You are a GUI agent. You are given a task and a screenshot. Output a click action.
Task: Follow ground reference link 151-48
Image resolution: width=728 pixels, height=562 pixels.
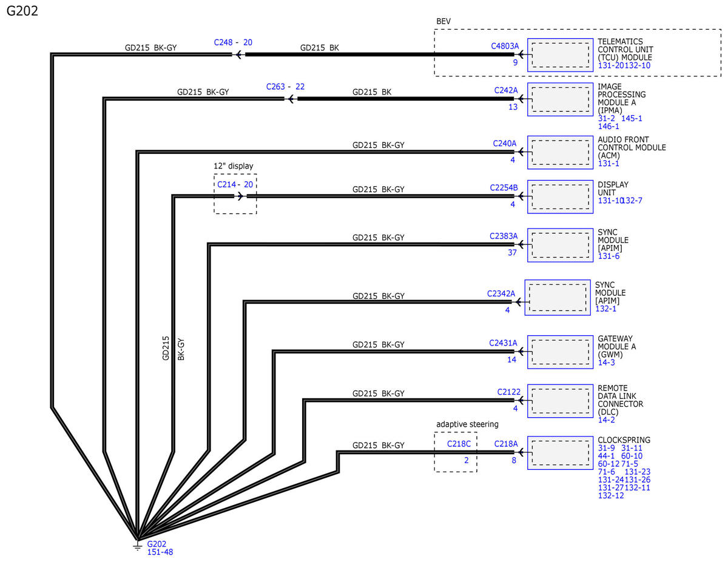pyautogui.click(x=161, y=552)
